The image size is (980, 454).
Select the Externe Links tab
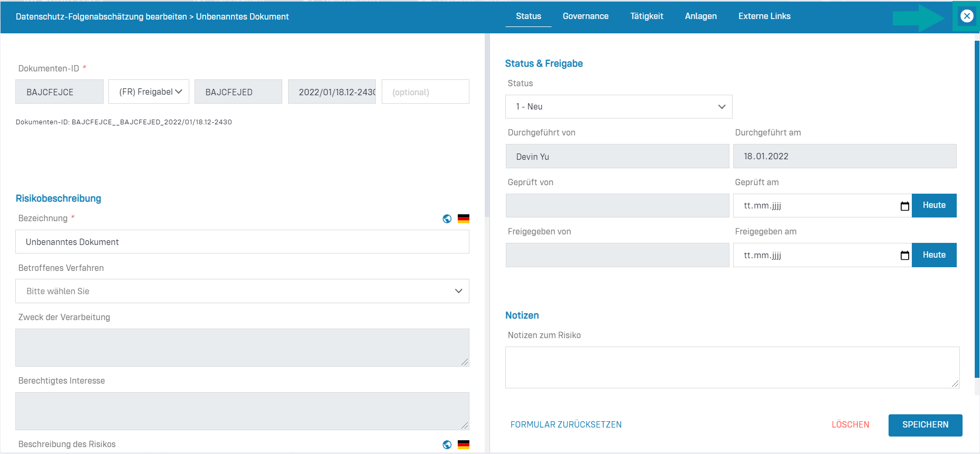764,16
